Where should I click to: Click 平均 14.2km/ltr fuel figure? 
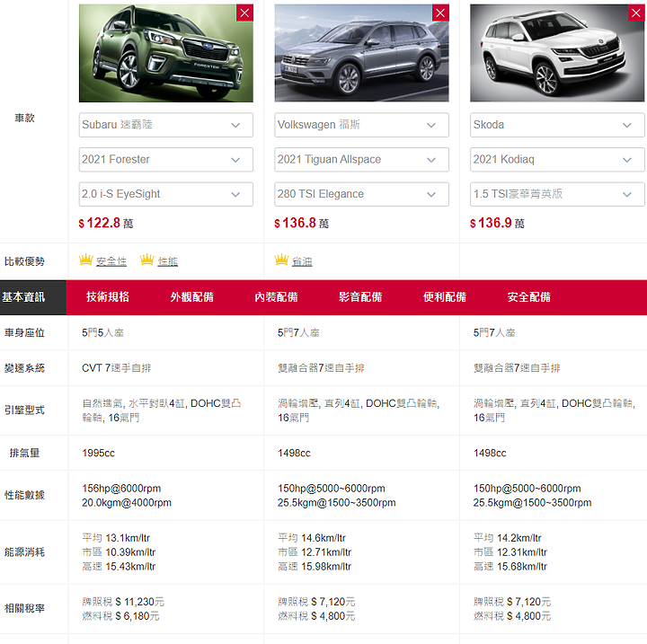tap(507, 538)
